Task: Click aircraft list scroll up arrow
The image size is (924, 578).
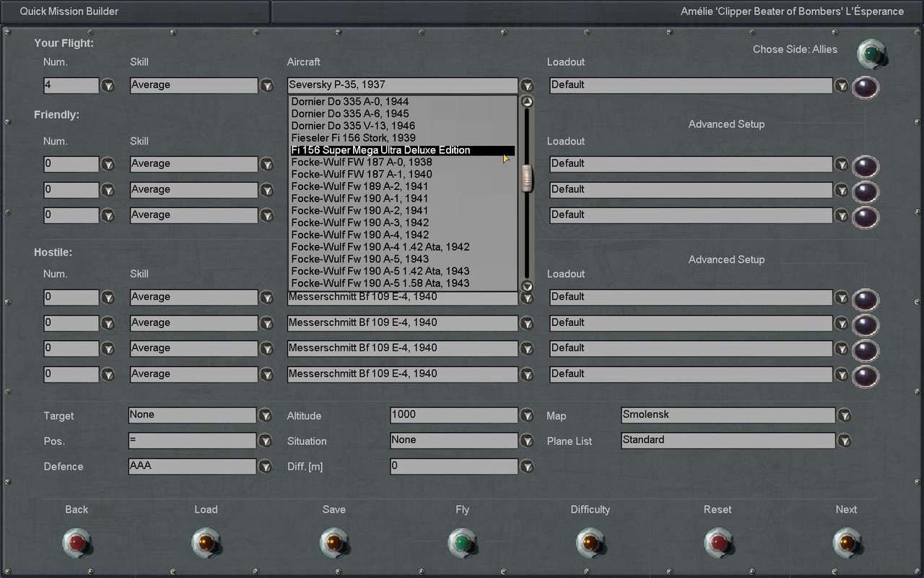Action: (527, 102)
